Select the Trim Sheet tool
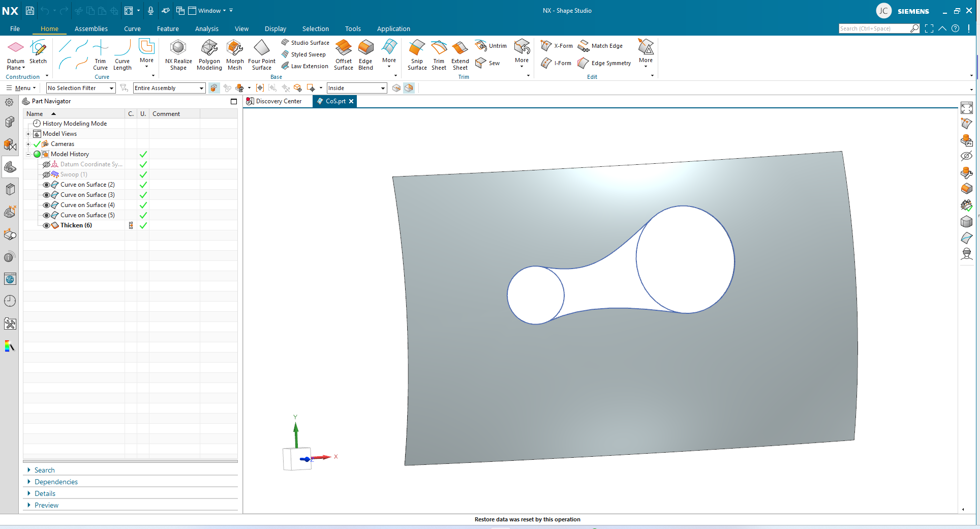The width and height of the screenshot is (980, 529). coord(438,54)
